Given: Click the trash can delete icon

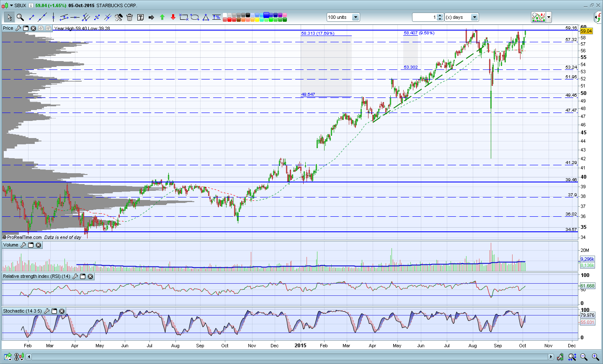Looking at the screenshot, I should click(129, 17).
